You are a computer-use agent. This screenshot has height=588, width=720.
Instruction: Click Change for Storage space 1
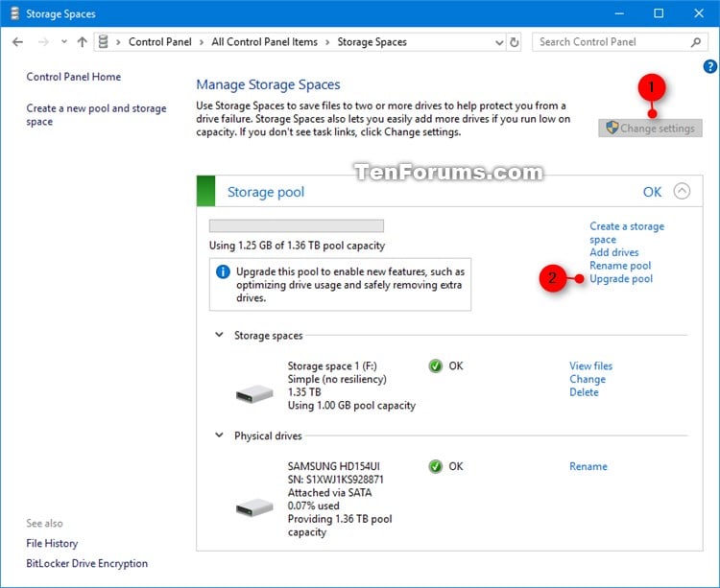tap(588, 379)
